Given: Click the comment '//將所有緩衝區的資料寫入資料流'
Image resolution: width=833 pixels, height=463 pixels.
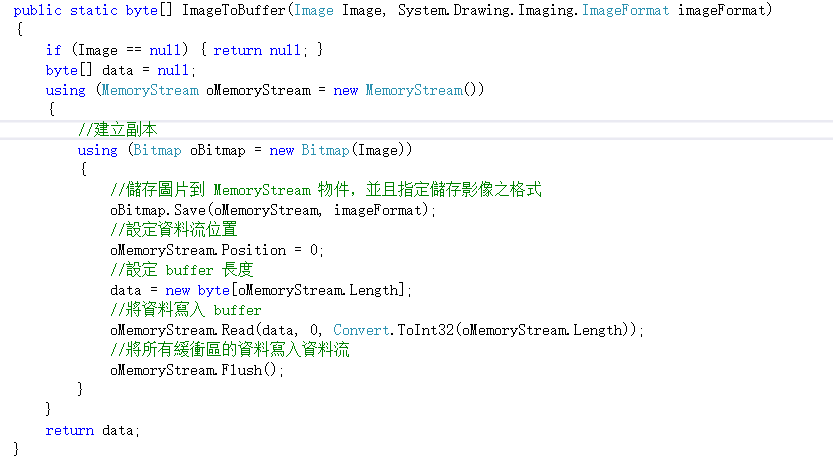Looking at the screenshot, I should tap(230, 349).
